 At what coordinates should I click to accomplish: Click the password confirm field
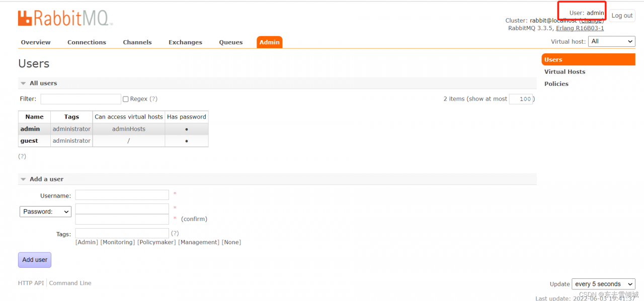pyautogui.click(x=122, y=219)
